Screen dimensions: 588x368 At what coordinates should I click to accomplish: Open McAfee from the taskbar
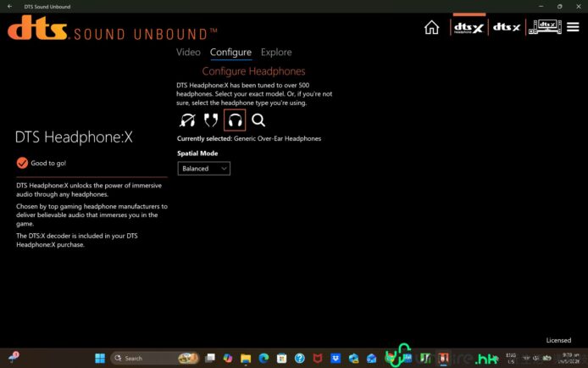(318, 358)
